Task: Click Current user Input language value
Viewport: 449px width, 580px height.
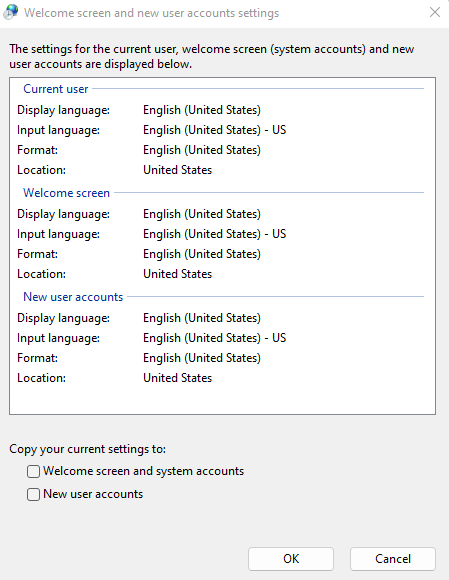Action: click(x=215, y=130)
